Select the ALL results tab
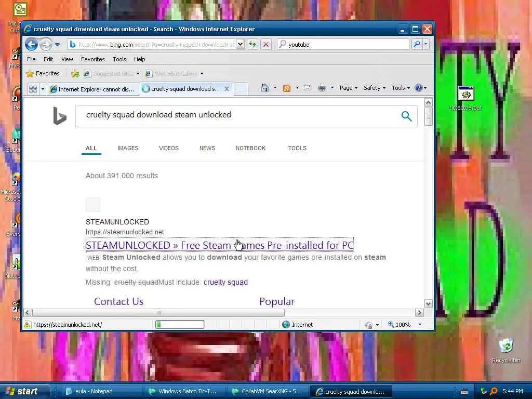The height and width of the screenshot is (399, 532). point(91,148)
